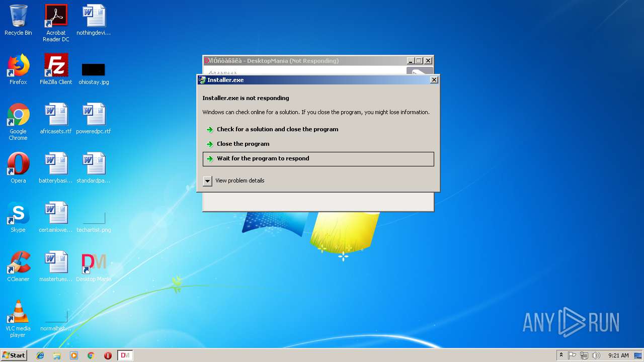The height and width of the screenshot is (362, 644).
Task: Open the Start menu
Action: click(x=14, y=355)
